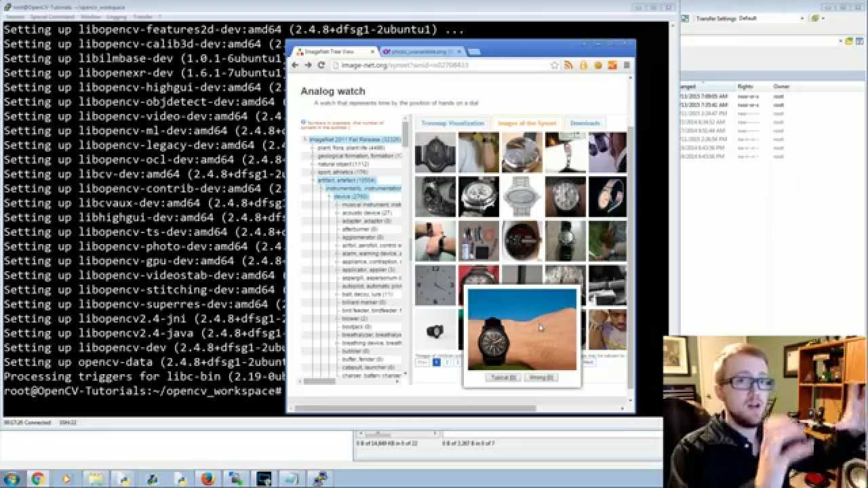Expand the breathing device node

pos(337,343)
